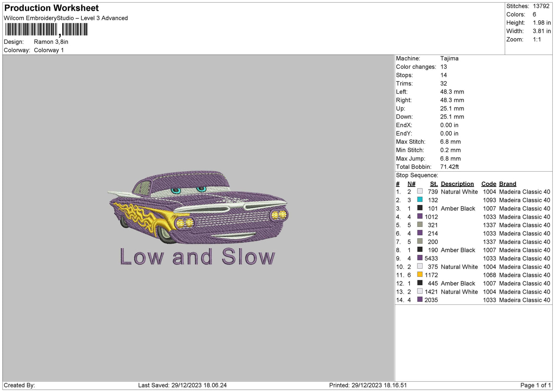Viewport: 555px width, 392px height.
Task: Click the Color changes value "13"
Action: 444,67
